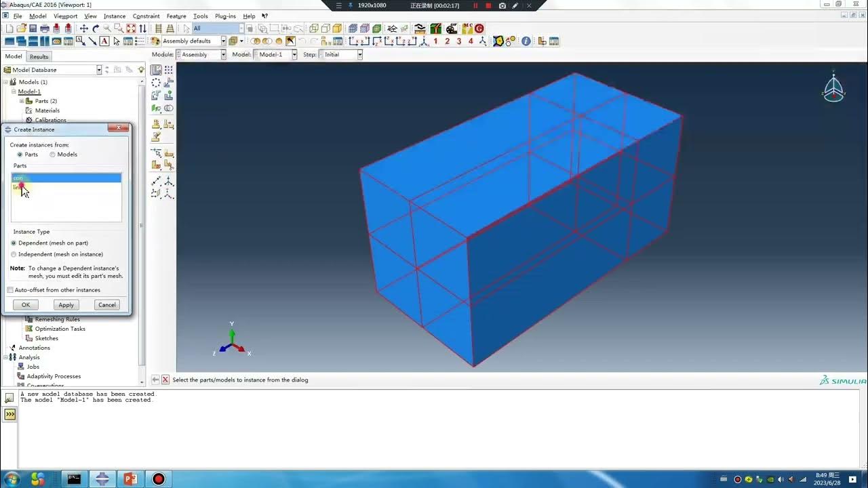Click the text annotation A icon
Viewport: 868px width, 488px height.
click(x=104, y=41)
